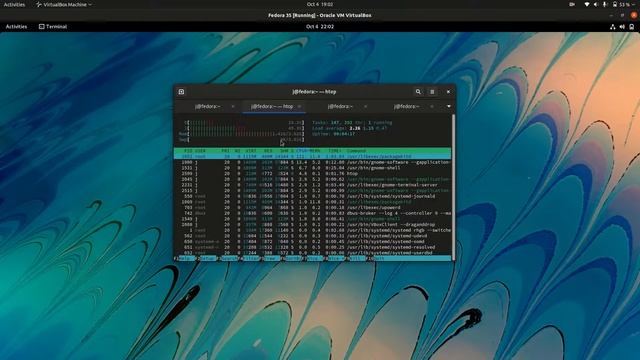640x360 pixels.
Task: Select the htop process row
Action: tap(313, 173)
